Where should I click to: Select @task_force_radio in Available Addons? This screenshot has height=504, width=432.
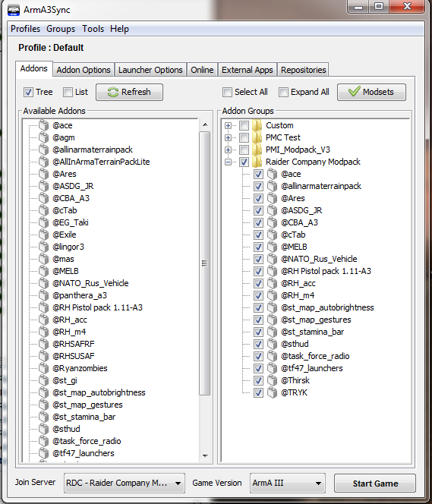87,441
